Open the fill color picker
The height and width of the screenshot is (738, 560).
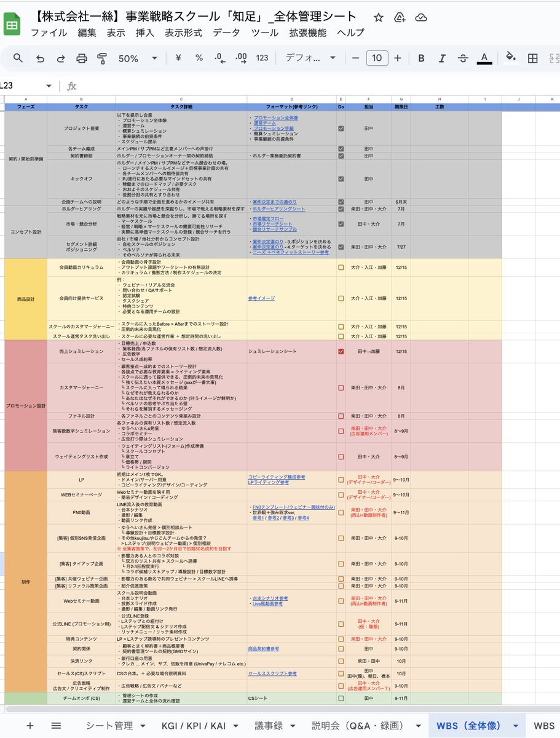[x=510, y=58]
